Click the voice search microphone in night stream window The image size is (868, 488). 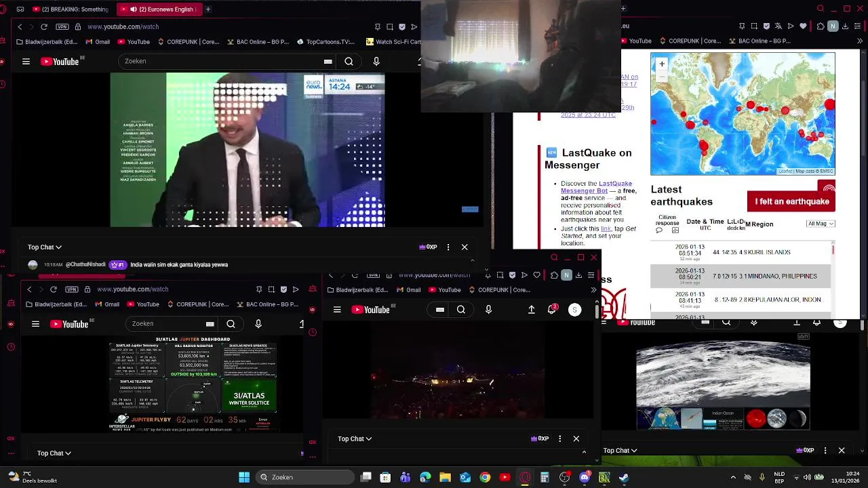coord(488,310)
